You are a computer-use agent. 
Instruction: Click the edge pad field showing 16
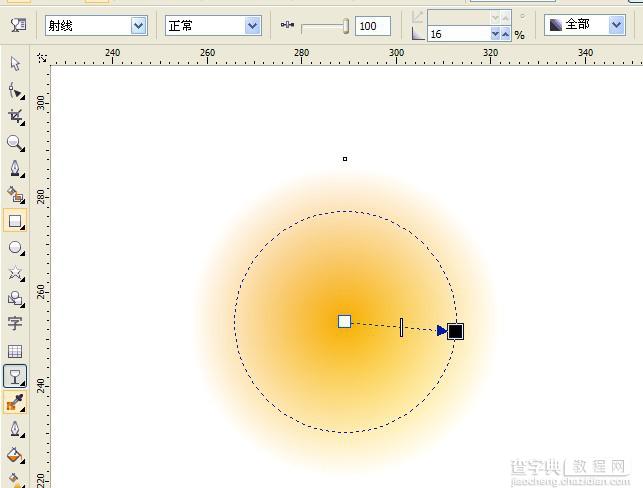pos(459,34)
